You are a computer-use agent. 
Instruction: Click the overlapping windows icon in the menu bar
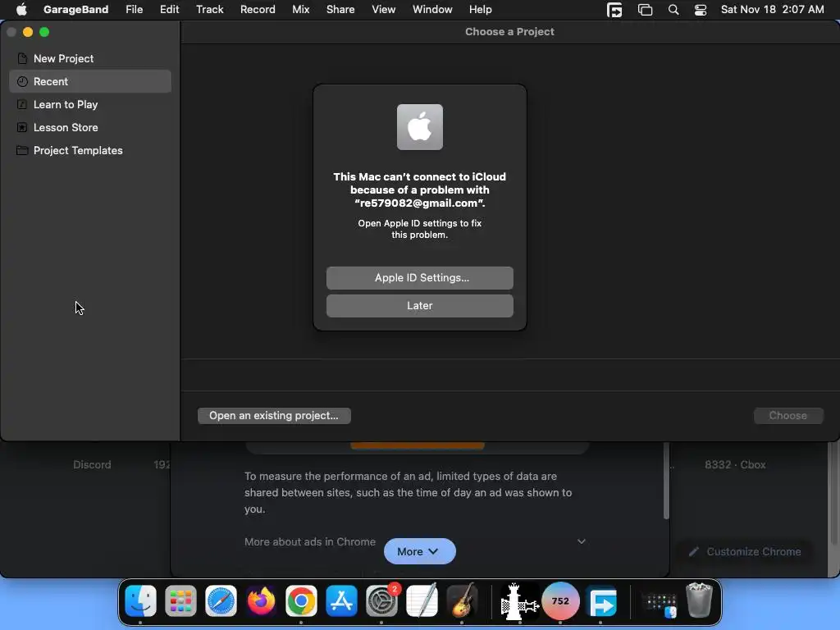(x=645, y=10)
